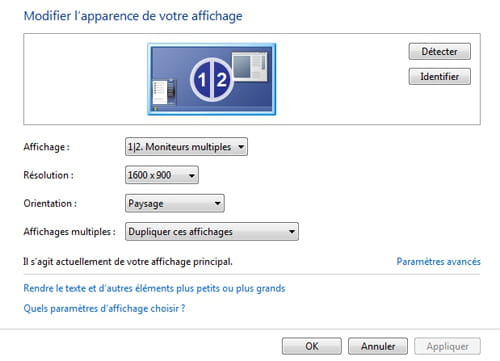The height and width of the screenshot is (361, 500).
Task: Click the arrow on the Affichages multiples dropdown
Action: pos(292,232)
